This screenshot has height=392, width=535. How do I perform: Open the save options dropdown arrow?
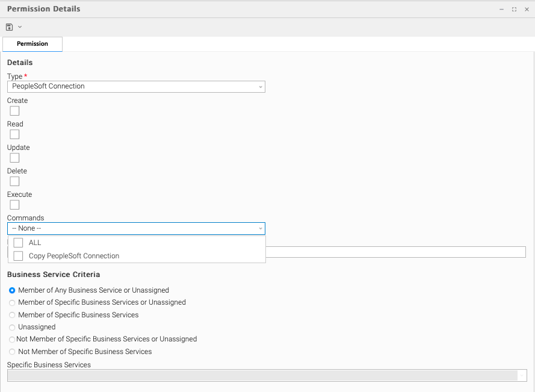pyautogui.click(x=20, y=27)
